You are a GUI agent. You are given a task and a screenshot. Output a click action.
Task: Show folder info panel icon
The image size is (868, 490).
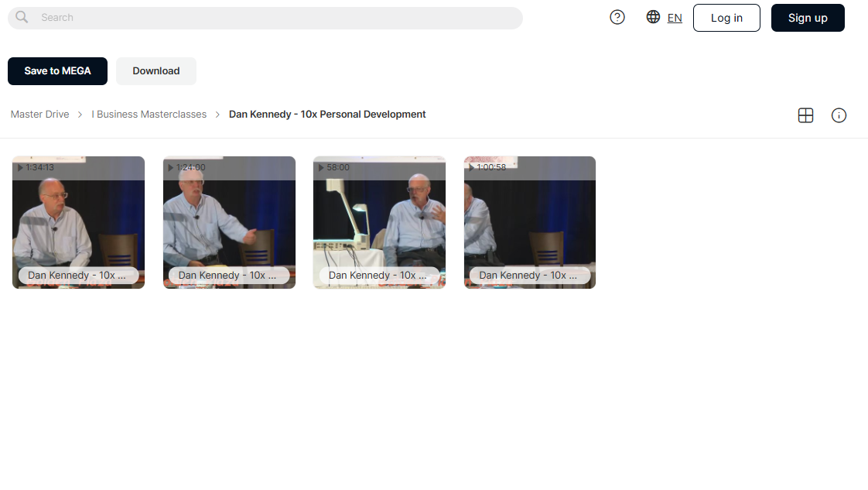[x=839, y=115]
